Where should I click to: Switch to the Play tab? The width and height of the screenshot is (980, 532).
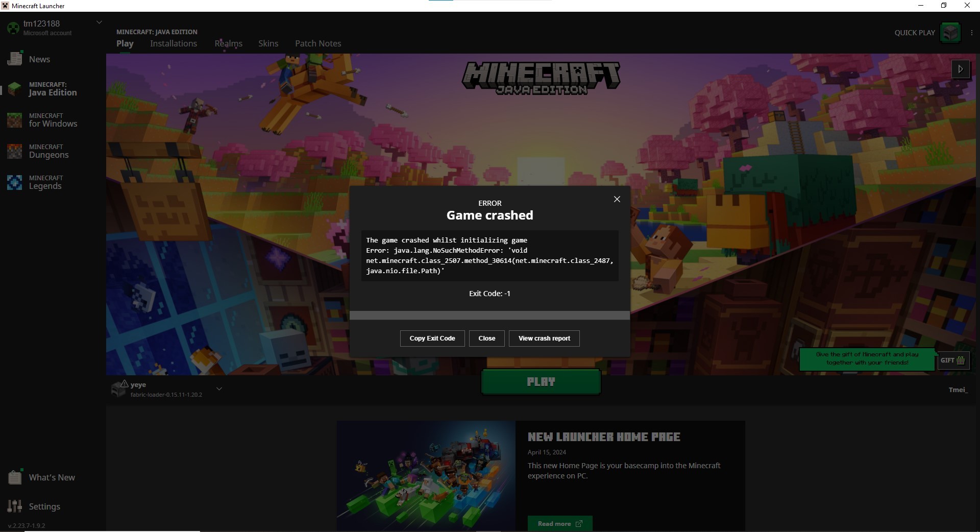pos(125,44)
